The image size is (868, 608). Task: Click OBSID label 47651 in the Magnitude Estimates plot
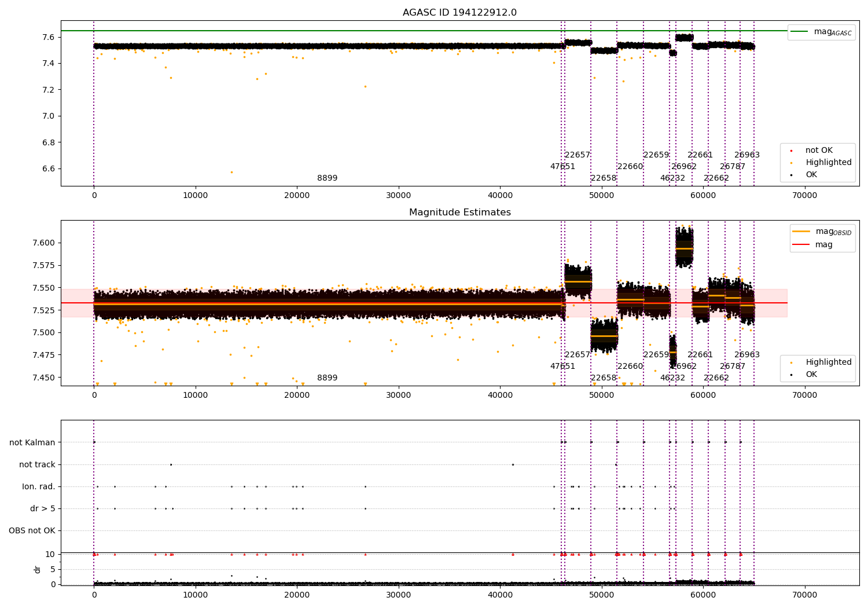coord(562,367)
